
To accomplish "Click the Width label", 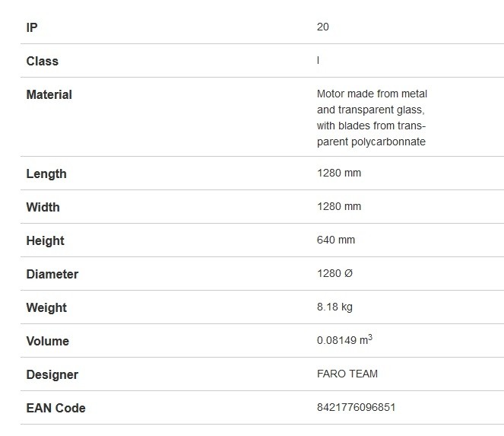I will coord(43,207).
